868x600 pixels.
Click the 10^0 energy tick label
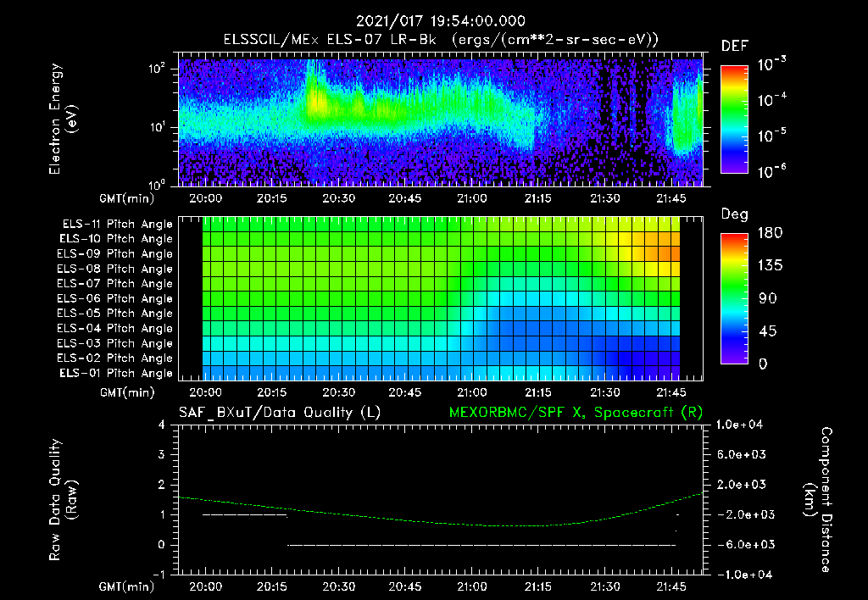pyautogui.click(x=157, y=184)
